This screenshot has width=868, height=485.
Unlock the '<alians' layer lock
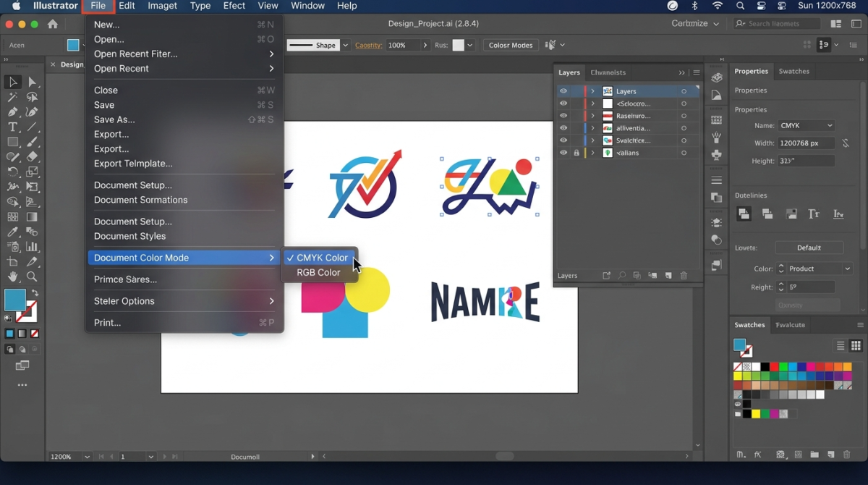(576, 153)
